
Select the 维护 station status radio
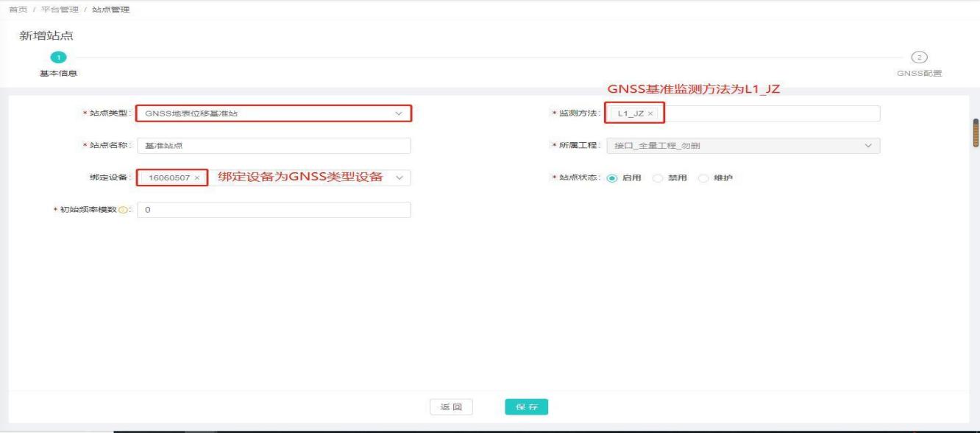click(703, 178)
